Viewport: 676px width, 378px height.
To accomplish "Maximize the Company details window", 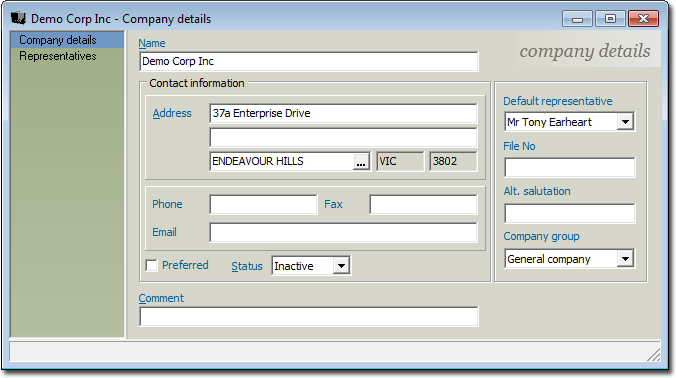I will click(x=610, y=19).
